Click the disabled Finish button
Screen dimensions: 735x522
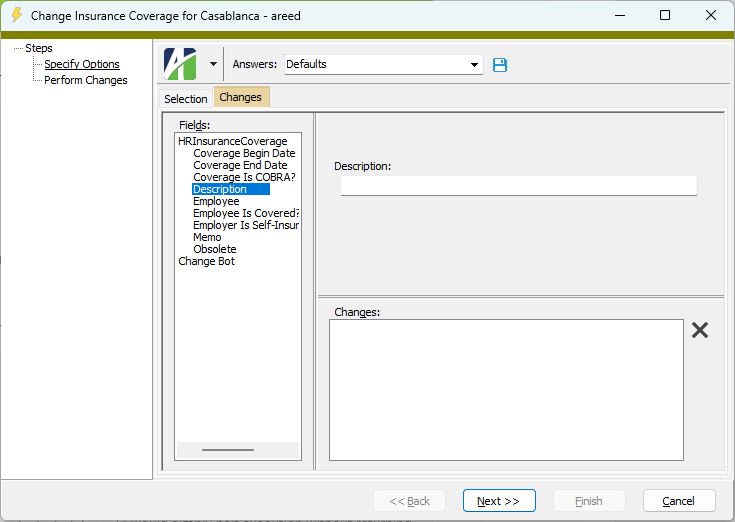tap(589, 500)
